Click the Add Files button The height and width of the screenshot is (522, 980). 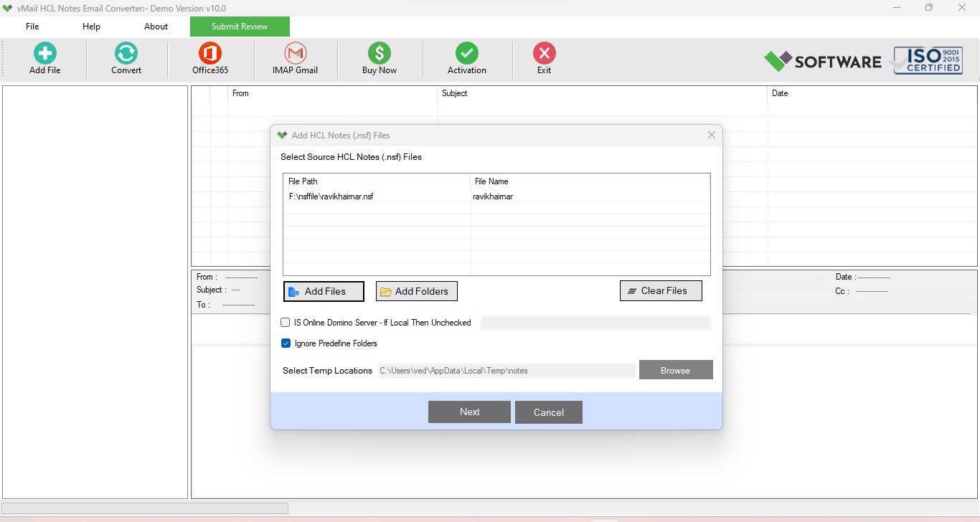pyautogui.click(x=324, y=291)
